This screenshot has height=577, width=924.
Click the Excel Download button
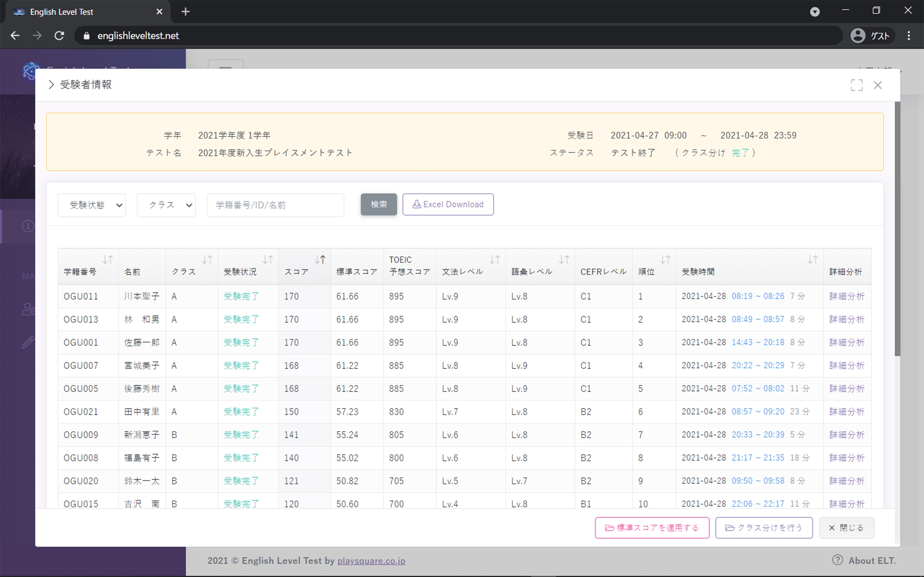pyautogui.click(x=448, y=204)
